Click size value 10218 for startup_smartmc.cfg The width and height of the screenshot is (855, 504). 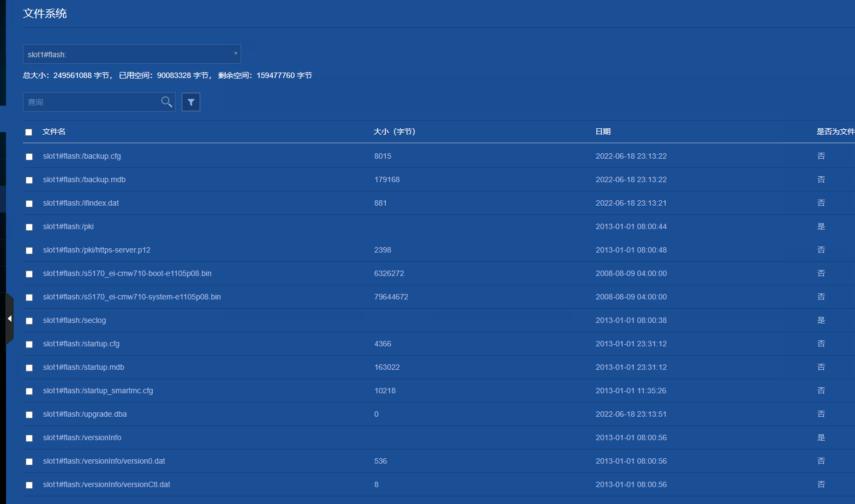385,391
